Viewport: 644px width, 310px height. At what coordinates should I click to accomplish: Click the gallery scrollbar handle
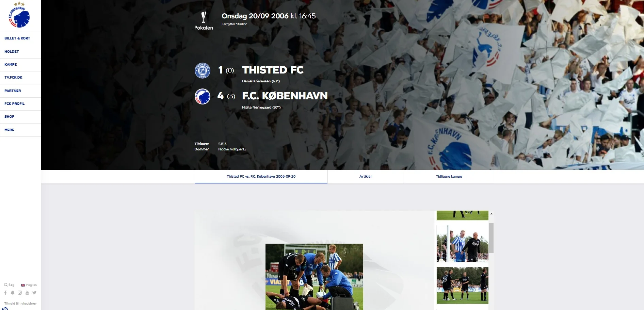tap(491, 238)
